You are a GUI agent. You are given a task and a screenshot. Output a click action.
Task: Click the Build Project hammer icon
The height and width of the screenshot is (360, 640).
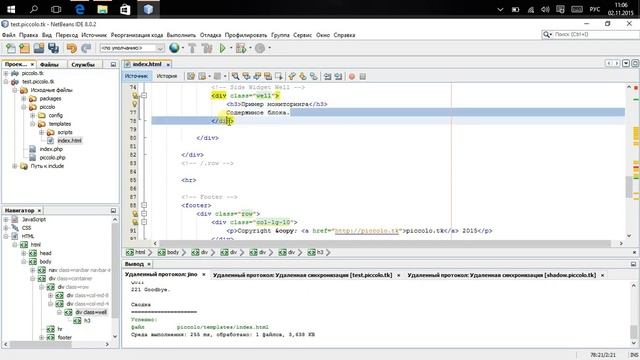point(192,48)
